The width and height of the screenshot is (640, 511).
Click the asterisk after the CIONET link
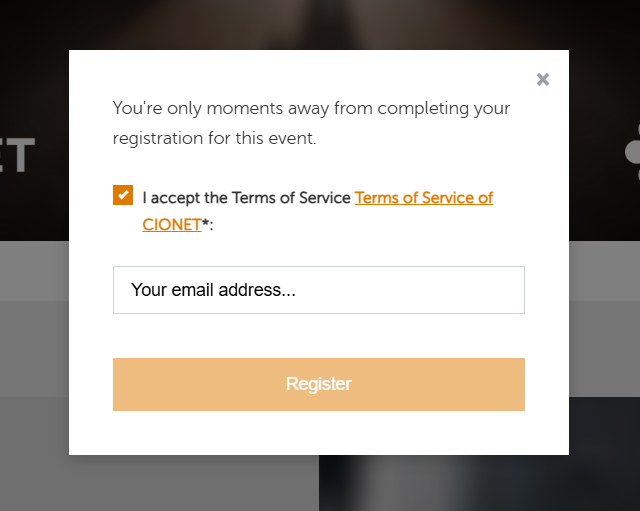205,225
